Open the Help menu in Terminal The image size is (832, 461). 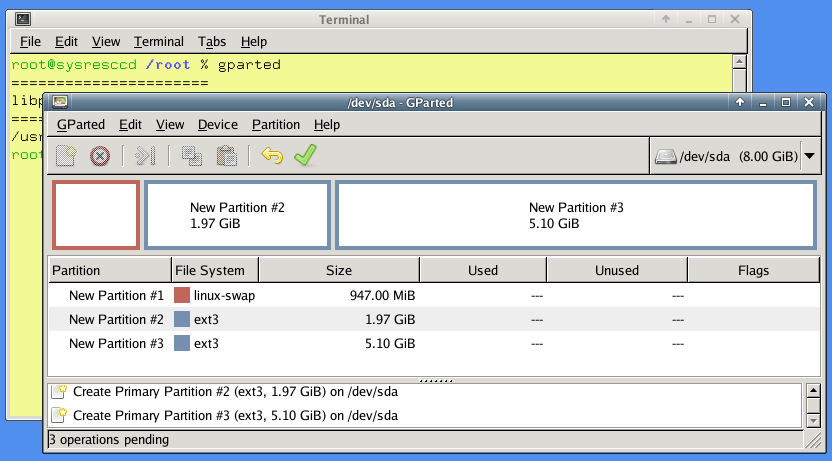[254, 41]
